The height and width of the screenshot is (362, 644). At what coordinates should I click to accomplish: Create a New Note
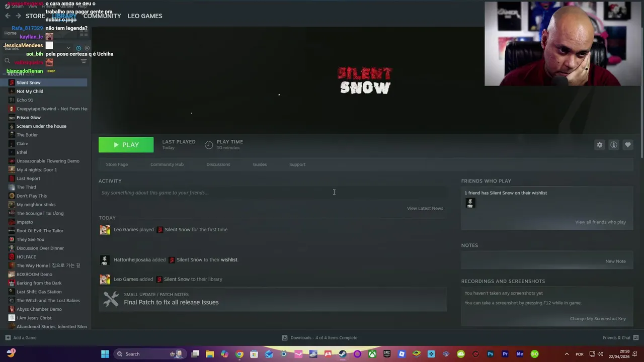(x=616, y=261)
